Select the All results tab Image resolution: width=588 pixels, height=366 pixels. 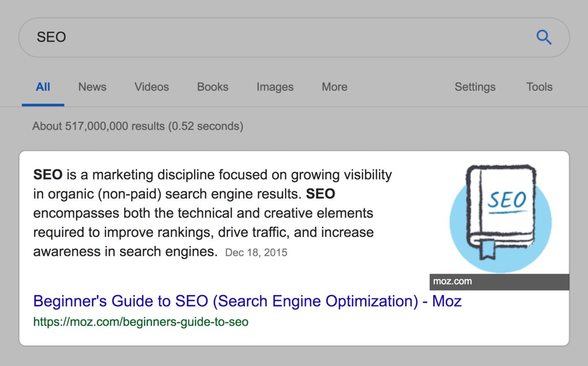point(43,87)
